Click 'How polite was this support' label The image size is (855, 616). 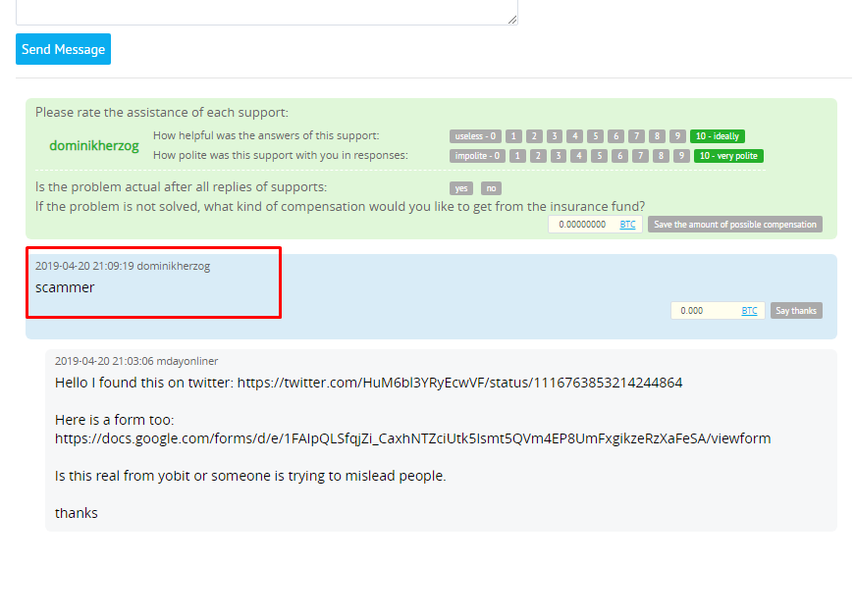pos(281,155)
